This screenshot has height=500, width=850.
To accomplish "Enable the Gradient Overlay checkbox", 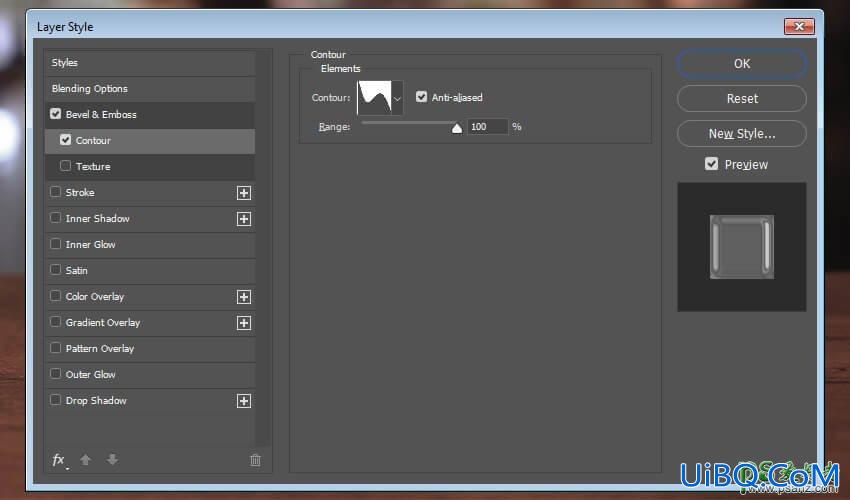I will (x=55, y=322).
